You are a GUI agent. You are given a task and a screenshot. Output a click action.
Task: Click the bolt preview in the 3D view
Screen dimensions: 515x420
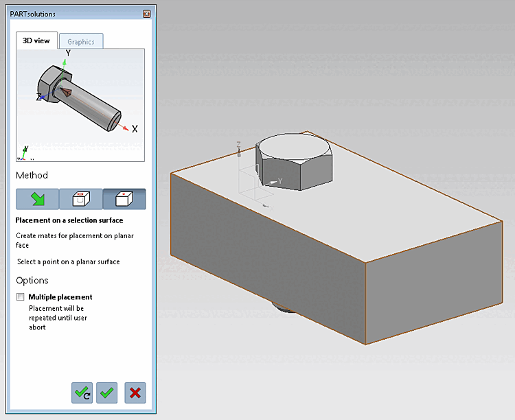coord(79,99)
